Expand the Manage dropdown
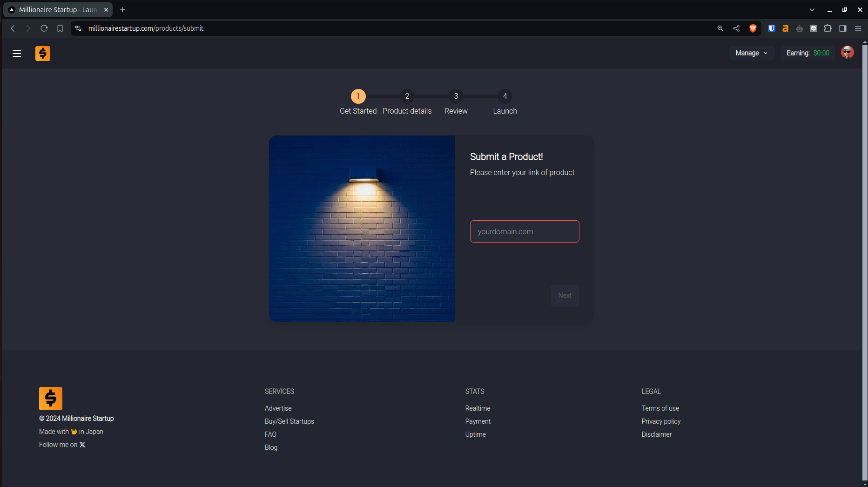Viewport: 868px width, 487px height. pos(751,53)
